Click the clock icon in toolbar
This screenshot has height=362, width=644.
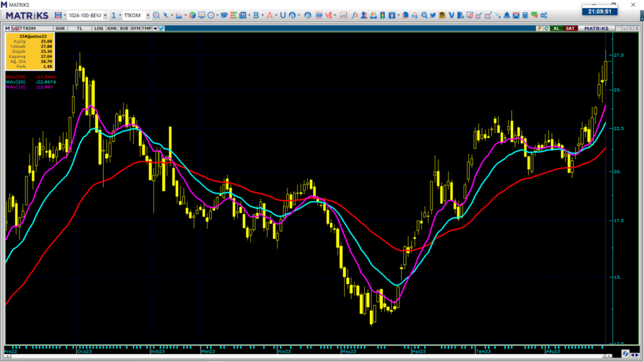(x=211, y=15)
